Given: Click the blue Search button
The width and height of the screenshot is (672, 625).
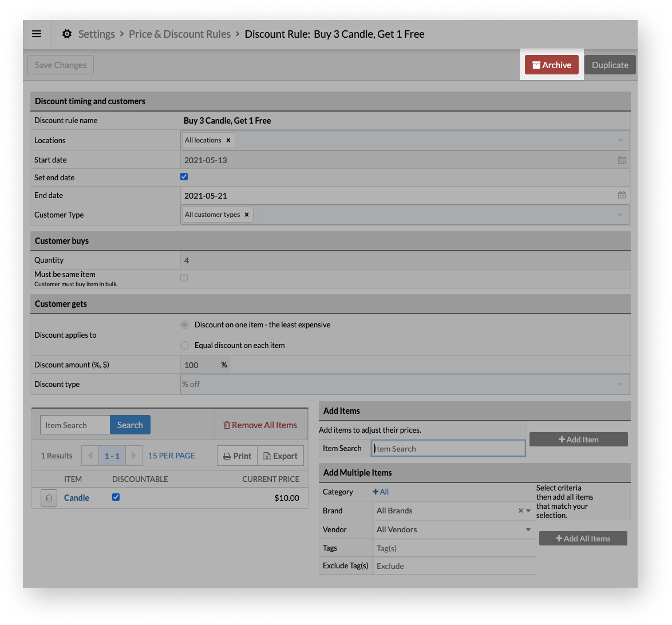Looking at the screenshot, I should point(130,425).
